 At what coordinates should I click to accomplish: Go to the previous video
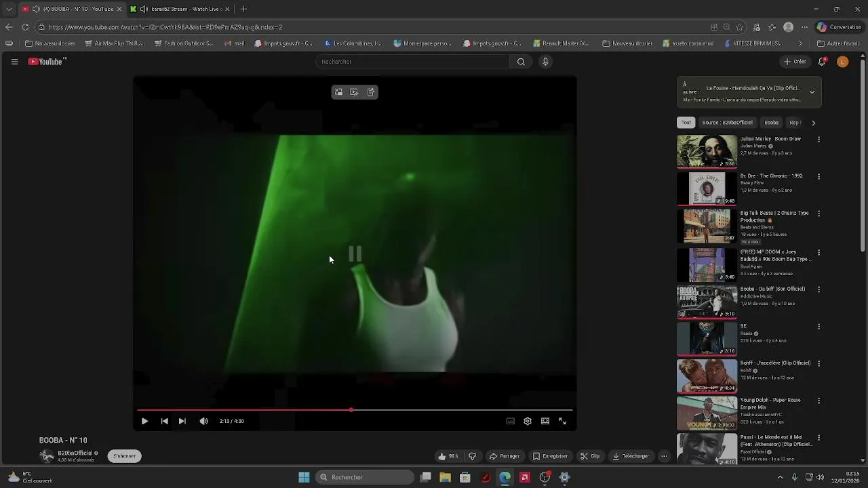point(164,421)
